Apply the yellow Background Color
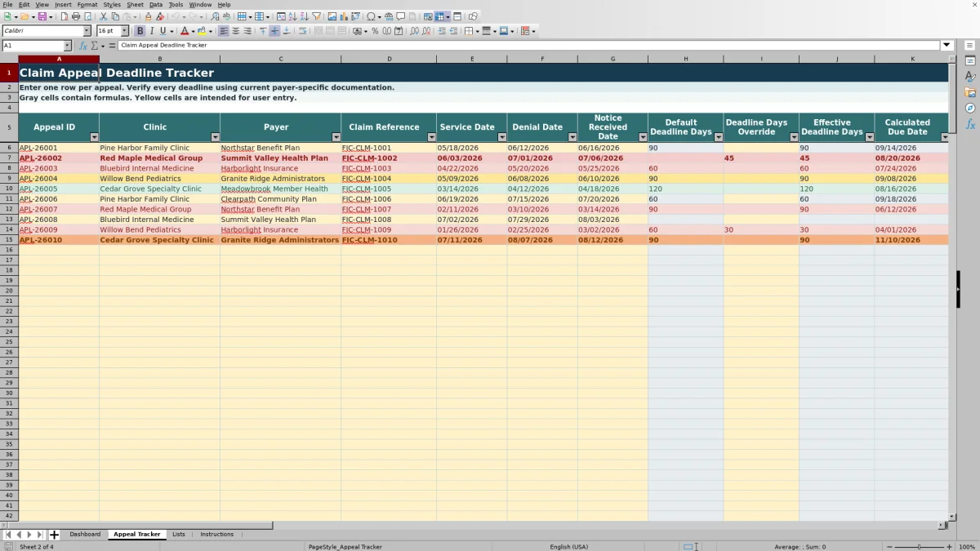This screenshot has width=980, height=551. (201, 31)
